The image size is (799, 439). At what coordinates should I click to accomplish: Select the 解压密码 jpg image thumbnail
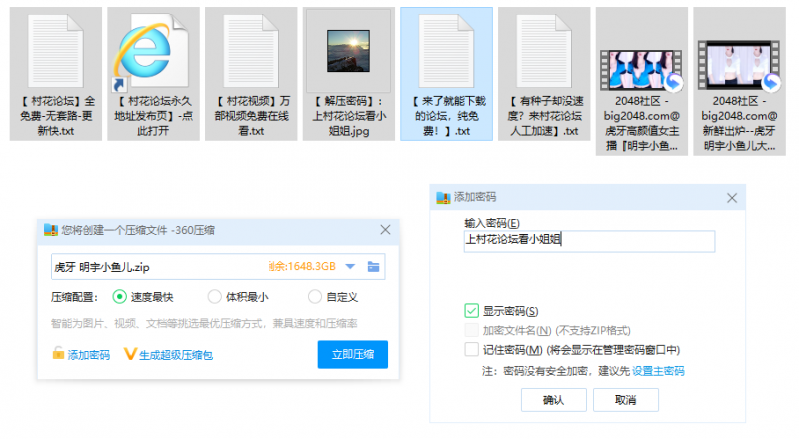coord(348,49)
